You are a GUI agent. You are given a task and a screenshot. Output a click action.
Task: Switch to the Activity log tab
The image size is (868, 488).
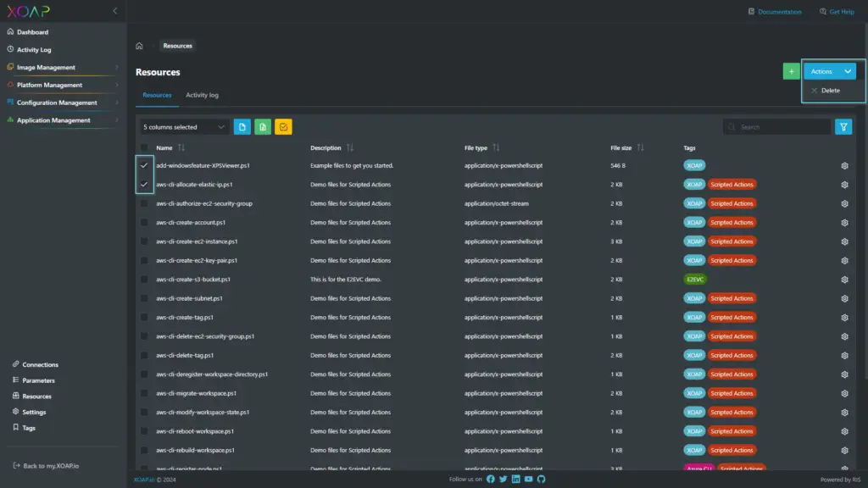(x=202, y=95)
